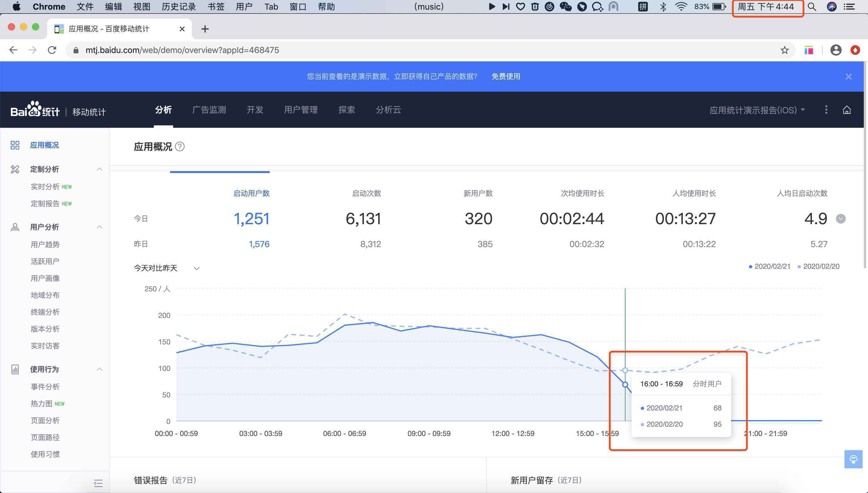This screenshot has height=493, width=868.
Task: Select the 分析 top navigation tab
Action: pos(163,110)
